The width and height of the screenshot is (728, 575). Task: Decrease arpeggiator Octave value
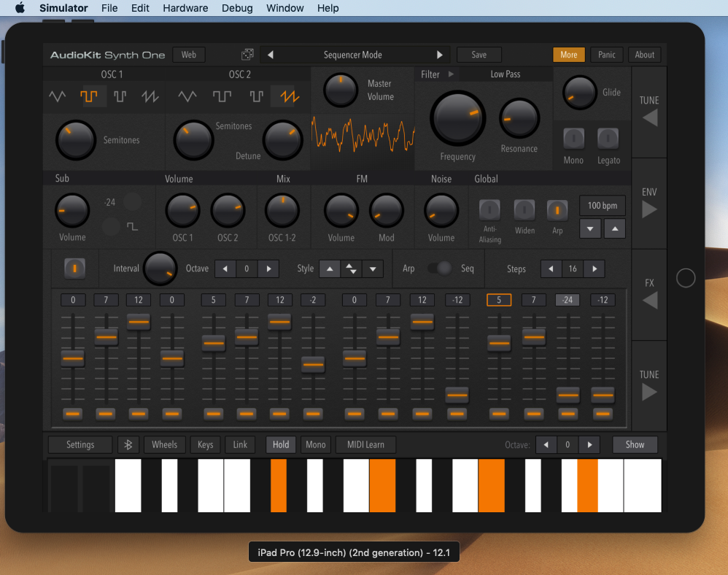click(x=225, y=269)
